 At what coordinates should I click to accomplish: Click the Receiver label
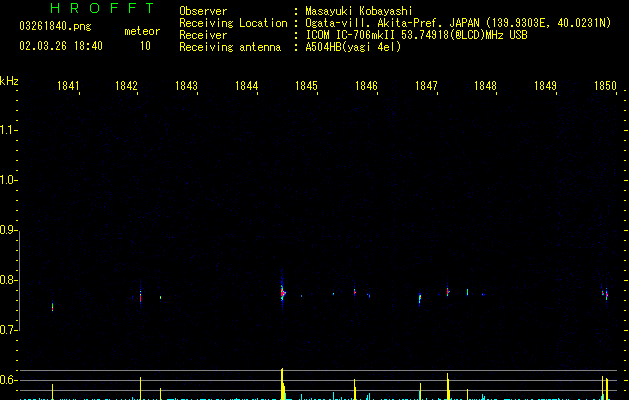coord(203,35)
